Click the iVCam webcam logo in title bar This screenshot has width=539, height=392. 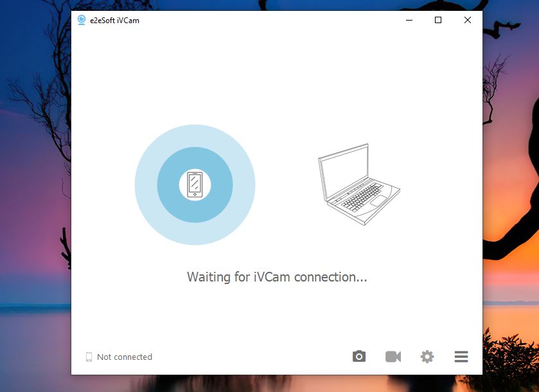pos(82,21)
